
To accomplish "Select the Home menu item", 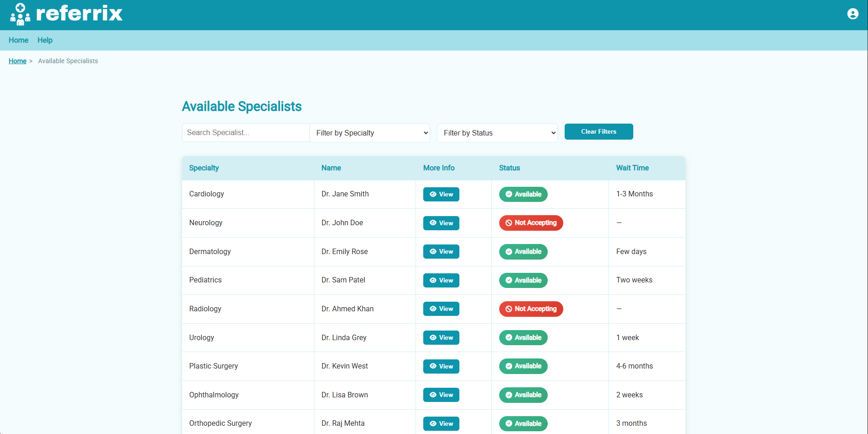I will [x=18, y=40].
